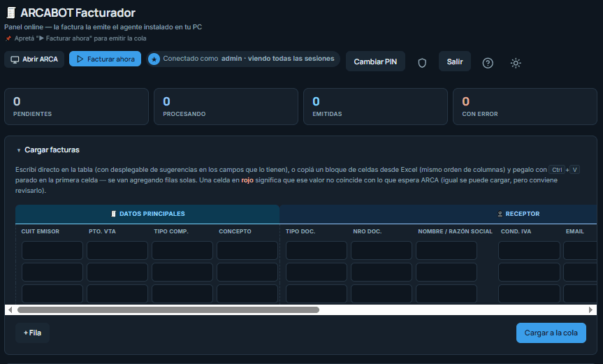The width and height of the screenshot is (603, 364).
Task: Select the Datos Principales group header
Action: pos(147,214)
